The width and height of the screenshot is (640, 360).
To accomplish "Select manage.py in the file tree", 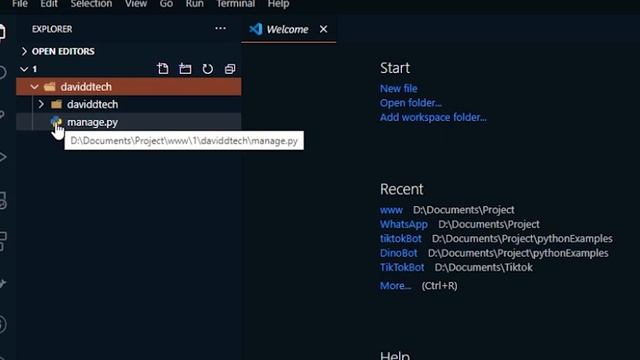I will 129,122.
